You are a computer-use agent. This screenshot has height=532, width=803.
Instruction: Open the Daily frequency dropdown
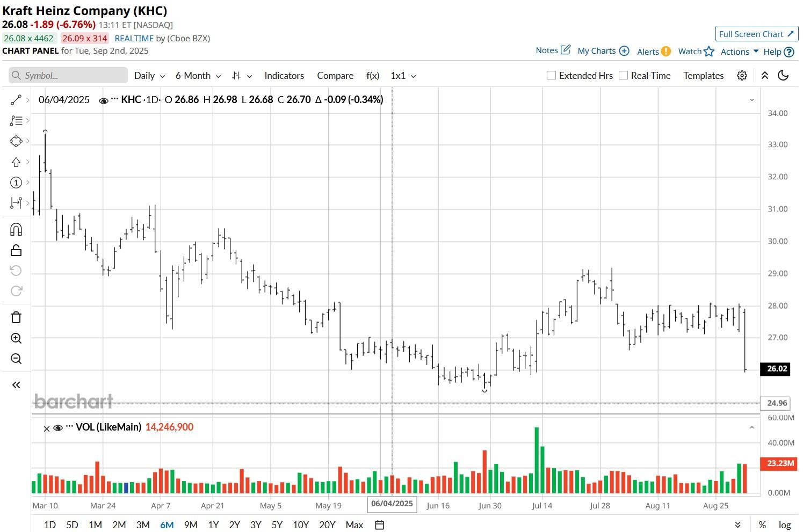pos(149,76)
